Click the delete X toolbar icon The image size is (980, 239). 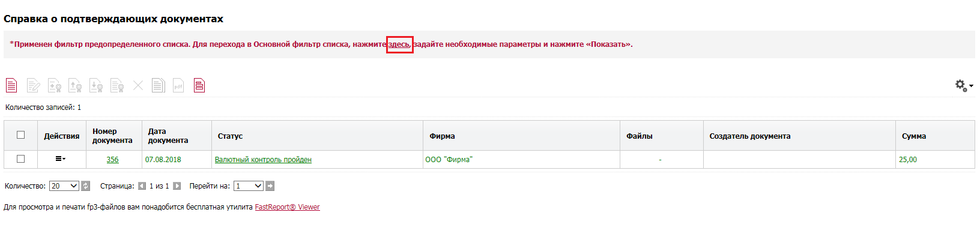tap(138, 85)
